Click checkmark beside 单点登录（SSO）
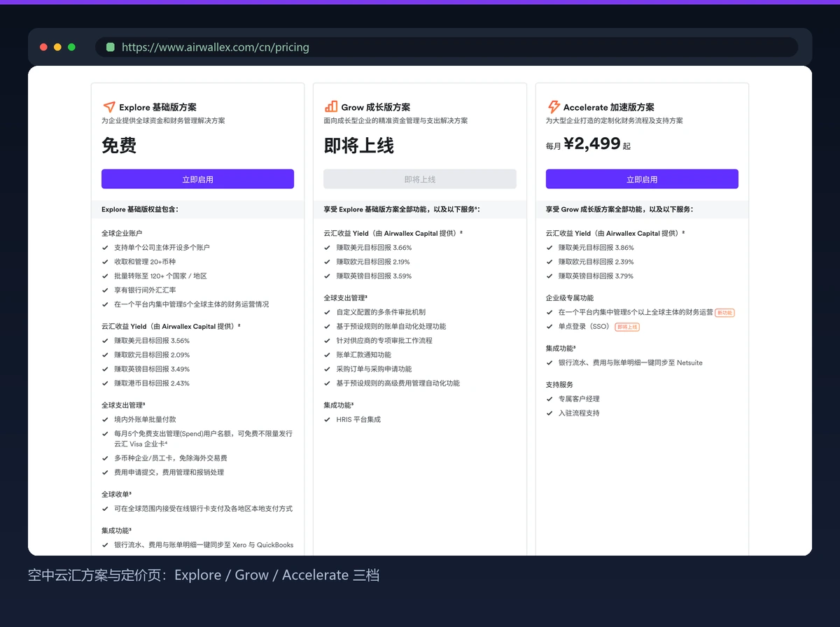The image size is (840, 627). (549, 327)
